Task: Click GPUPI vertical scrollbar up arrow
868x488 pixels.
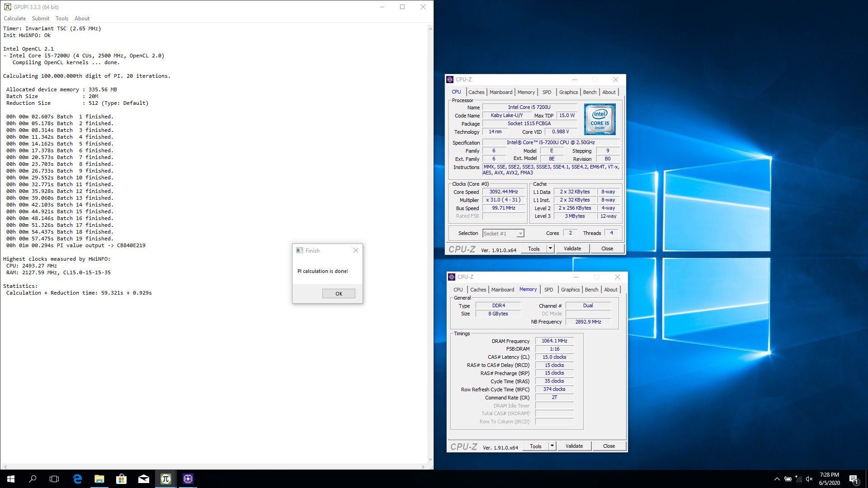Action: (430, 29)
